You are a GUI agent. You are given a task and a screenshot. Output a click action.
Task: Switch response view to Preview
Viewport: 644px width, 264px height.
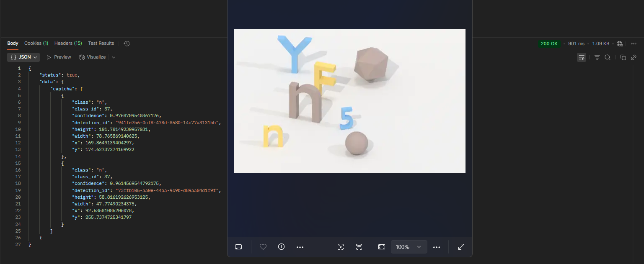coord(59,57)
